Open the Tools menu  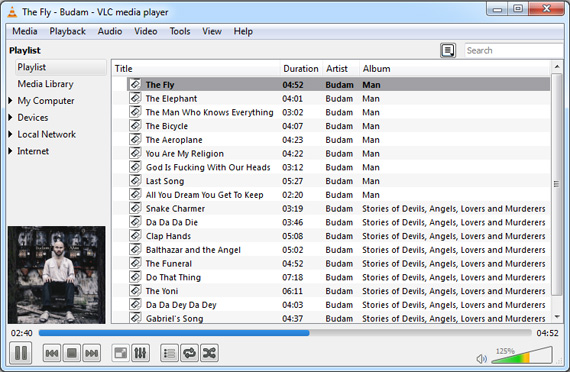180,31
